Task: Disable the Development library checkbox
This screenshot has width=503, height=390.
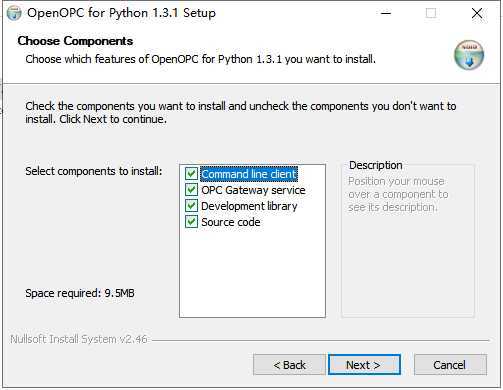Action: (x=191, y=206)
